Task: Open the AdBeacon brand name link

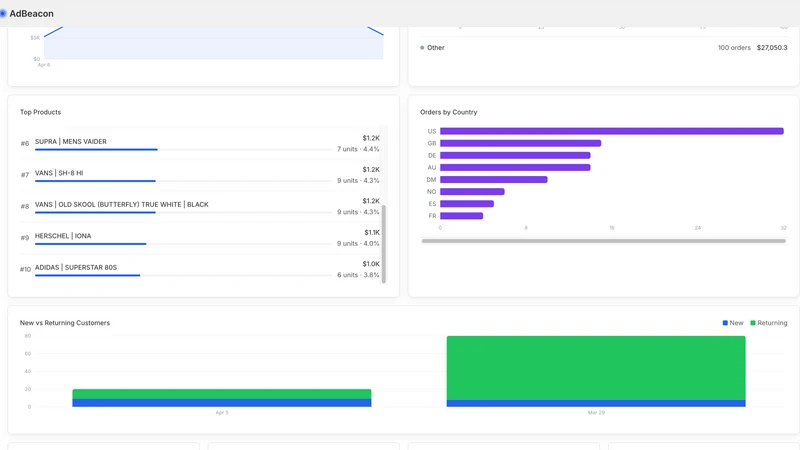Action: point(31,13)
